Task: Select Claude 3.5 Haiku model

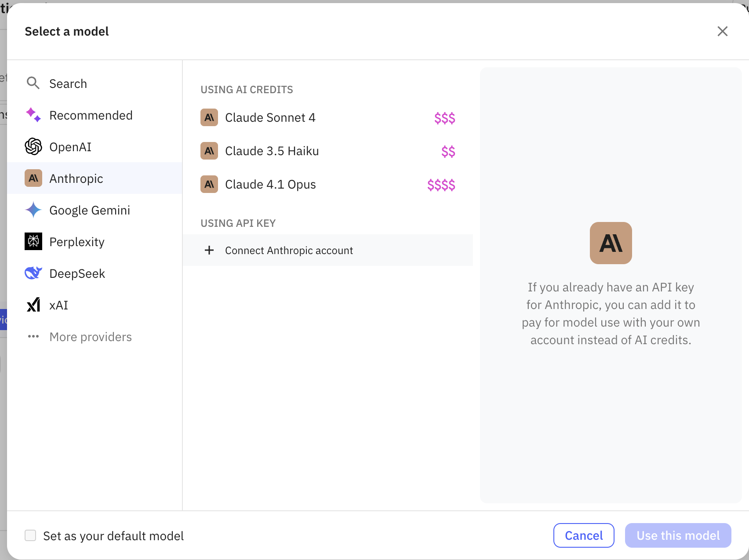Action: pos(272,151)
